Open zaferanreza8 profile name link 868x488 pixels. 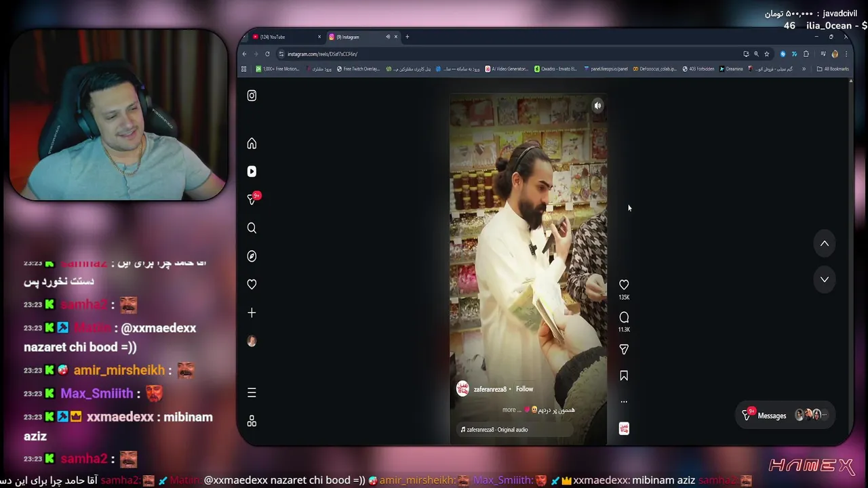[490, 390]
